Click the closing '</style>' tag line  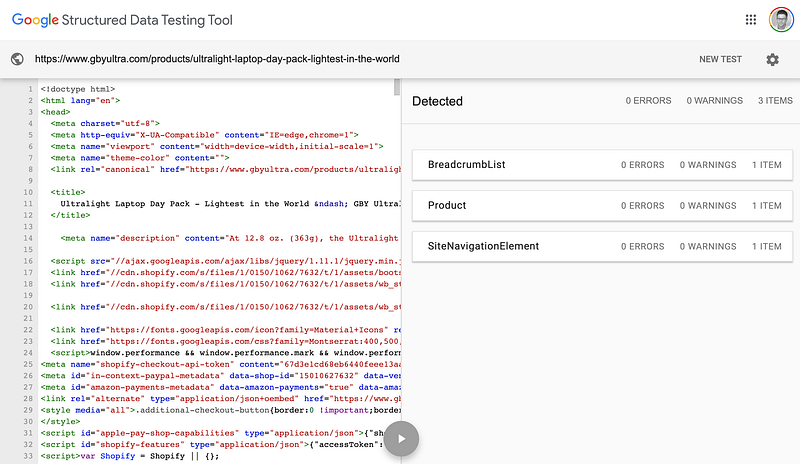tap(61, 422)
